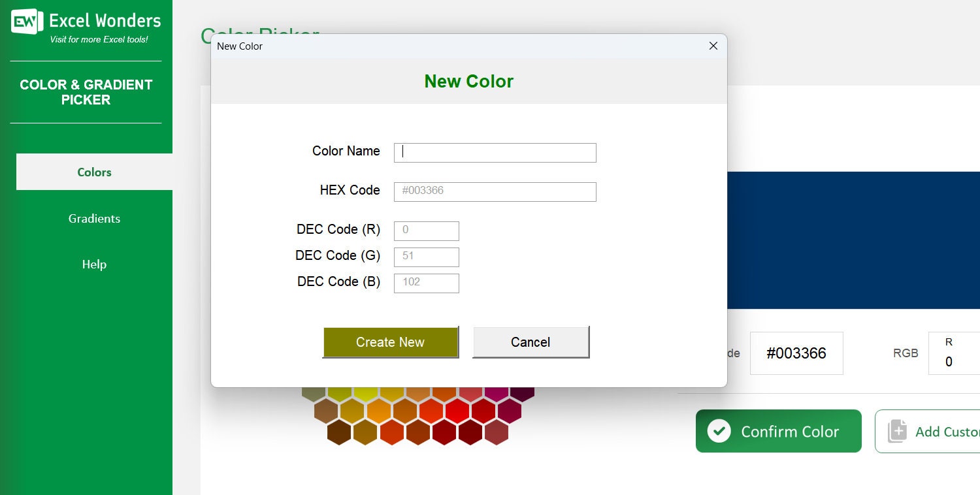Select the dark purple hexagon swatch
This screenshot has width=980, height=495.
tap(523, 393)
